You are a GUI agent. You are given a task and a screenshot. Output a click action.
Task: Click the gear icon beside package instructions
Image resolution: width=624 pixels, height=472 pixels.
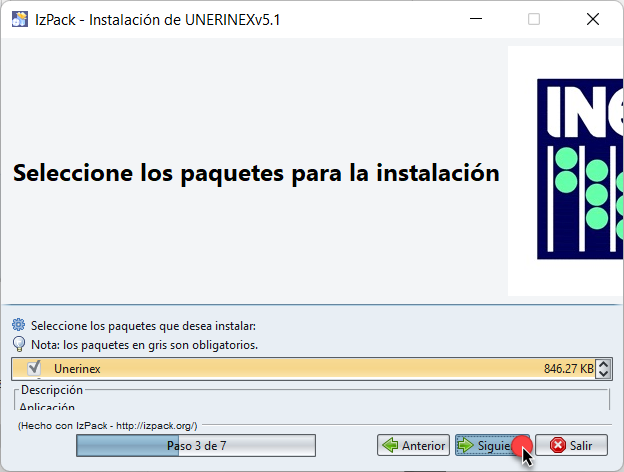[x=18, y=325]
